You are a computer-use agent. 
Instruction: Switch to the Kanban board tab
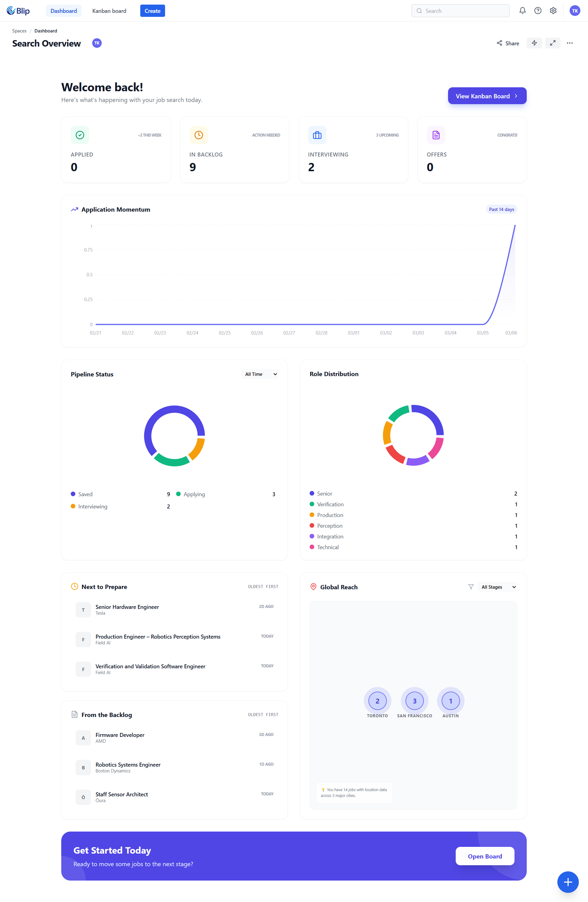tap(109, 11)
